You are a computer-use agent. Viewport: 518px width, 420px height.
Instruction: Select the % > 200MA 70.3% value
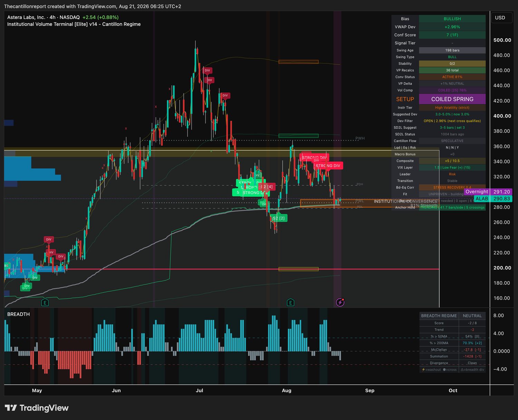click(x=472, y=343)
